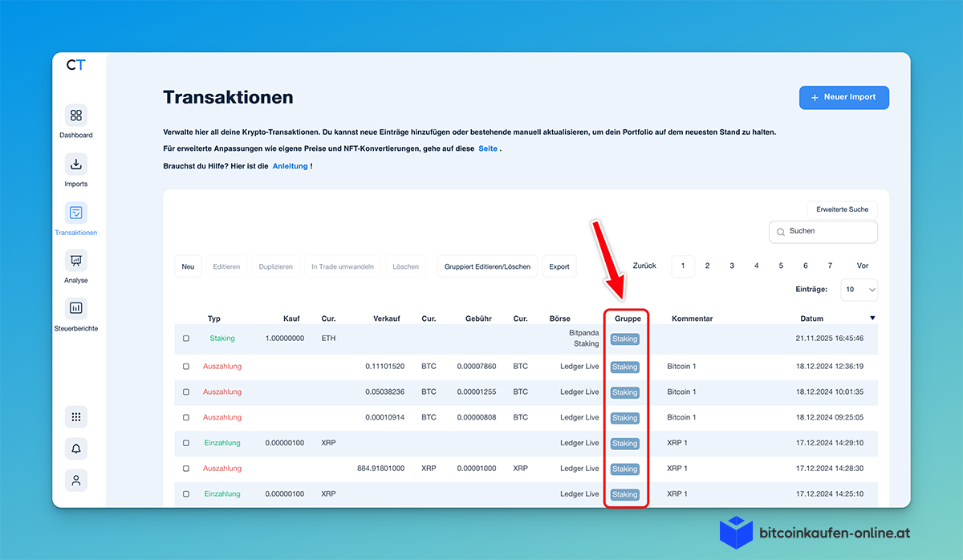Screen dimensions: 963x560
Task: Select checkbox of the 0.05038236 BTC Auszahlung row
Action: pyautogui.click(x=186, y=392)
